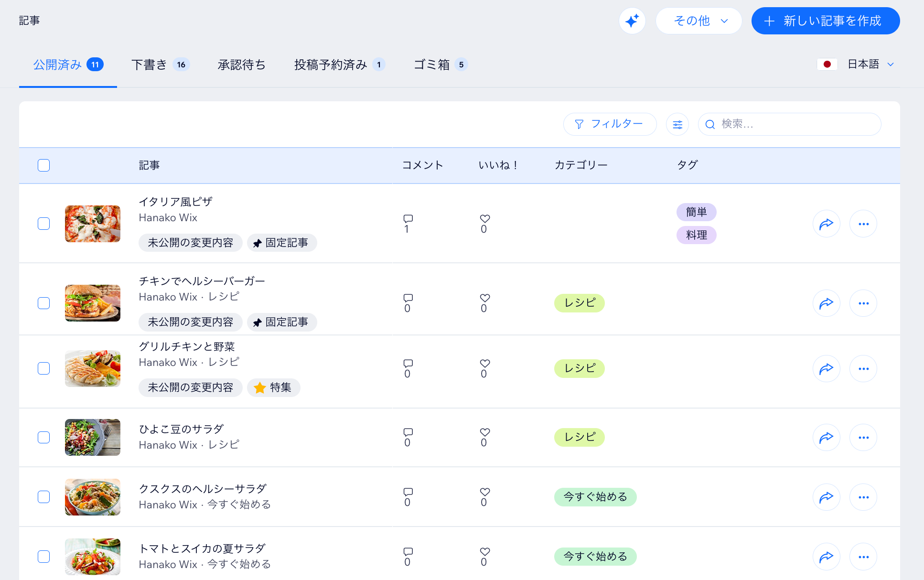Viewport: 924px width, 580px height.
Task: Select all articles with the header checkbox
Action: (43, 165)
